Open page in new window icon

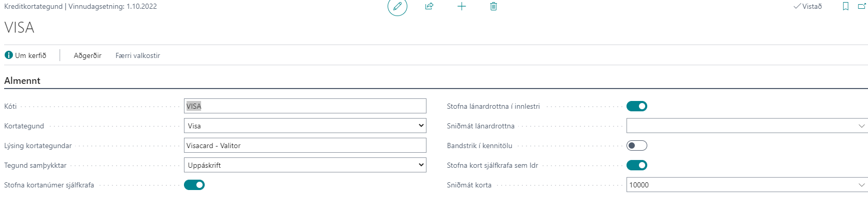862,6
